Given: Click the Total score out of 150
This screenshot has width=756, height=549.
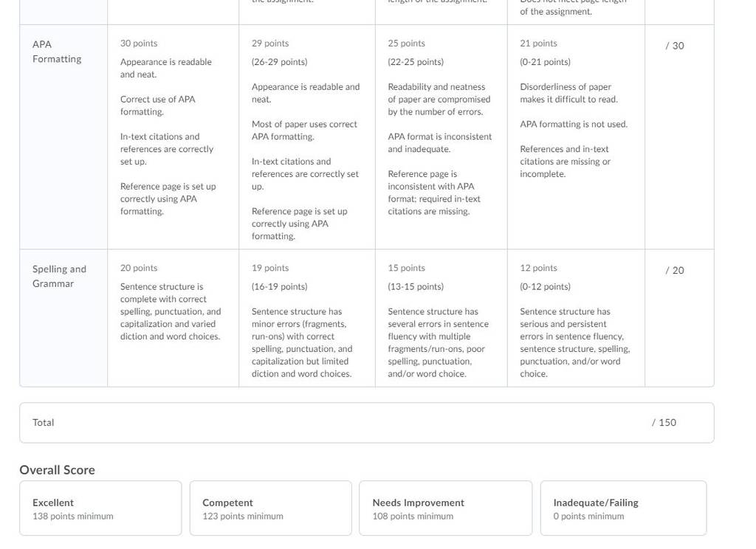Looking at the screenshot, I should 664,423.
